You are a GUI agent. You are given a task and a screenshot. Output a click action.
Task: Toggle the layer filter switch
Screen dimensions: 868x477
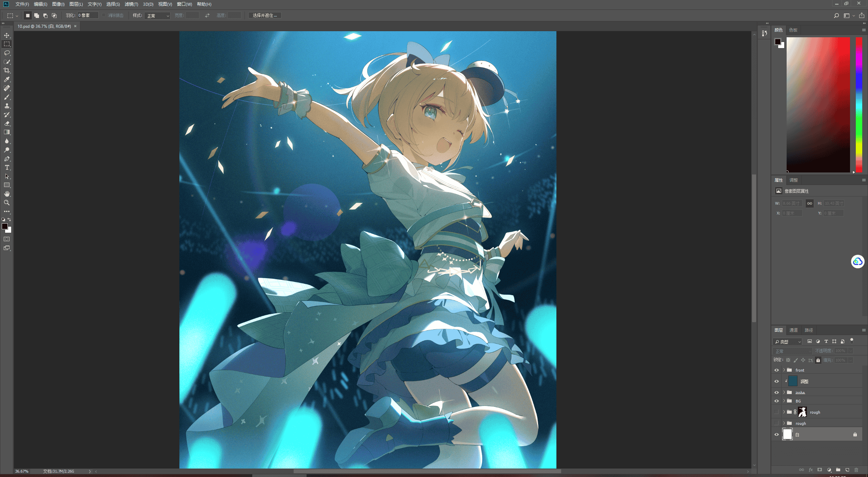pyautogui.click(x=851, y=341)
